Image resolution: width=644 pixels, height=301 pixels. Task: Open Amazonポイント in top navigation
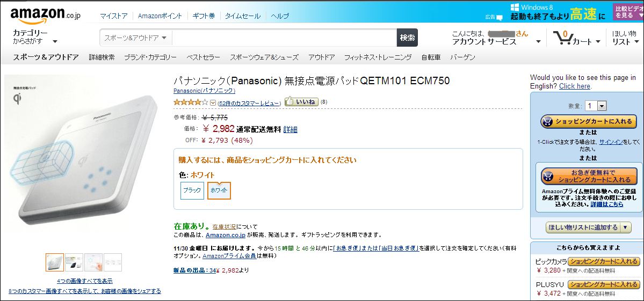pyautogui.click(x=160, y=16)
